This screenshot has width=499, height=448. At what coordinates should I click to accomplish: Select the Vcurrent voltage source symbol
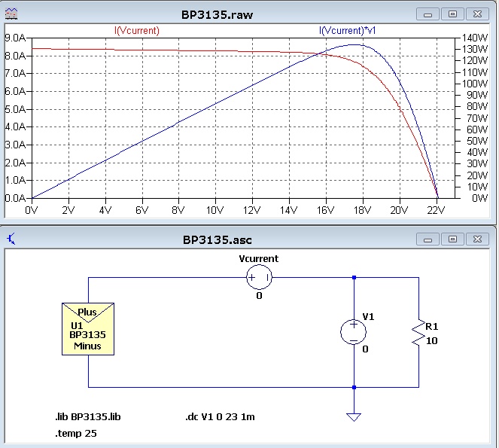[x=259, y=277]
